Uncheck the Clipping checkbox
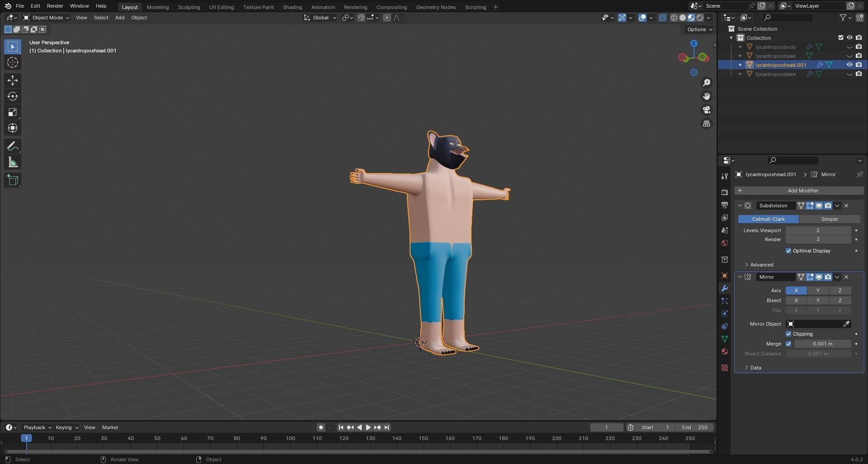The image size is (868, 464). (788, 334)
